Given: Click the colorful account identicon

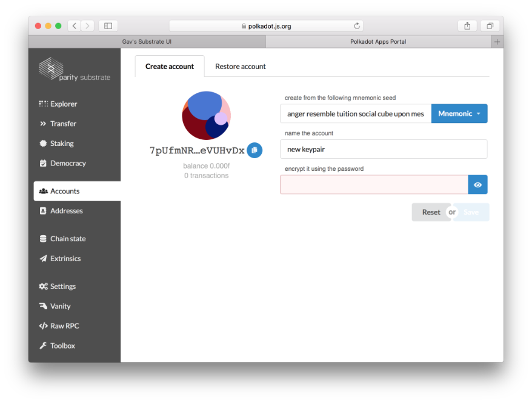Looking at the screenshot, I should [x=206, y=116].
